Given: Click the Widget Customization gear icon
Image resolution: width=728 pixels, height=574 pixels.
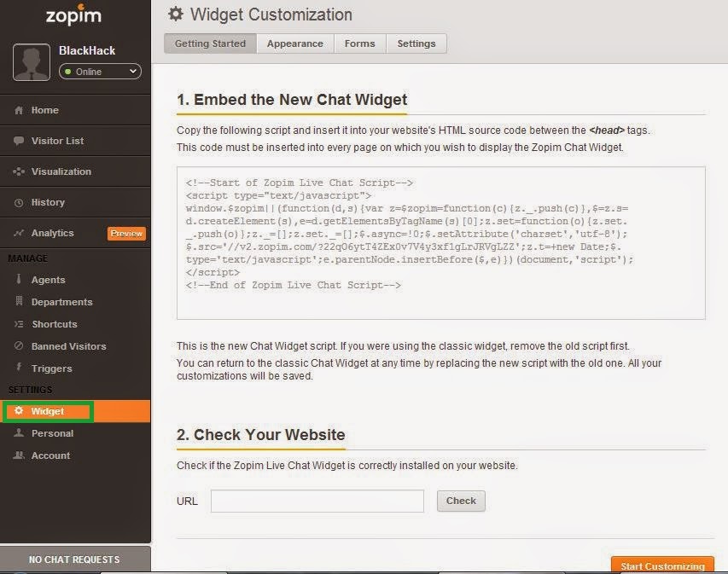Looking at the screenshot, I should 176,14.
